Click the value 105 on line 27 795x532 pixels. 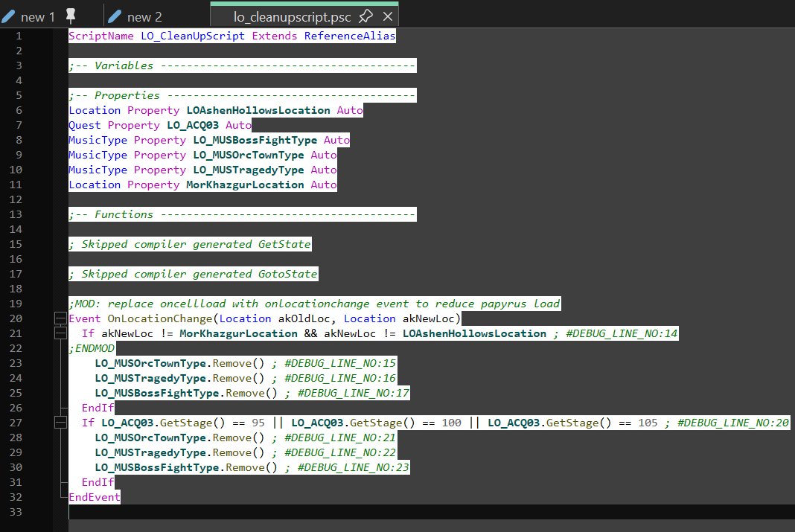648,423
